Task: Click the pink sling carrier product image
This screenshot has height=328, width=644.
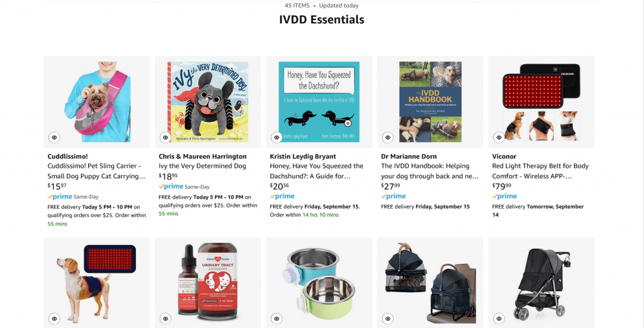Action: click(97, 102)
